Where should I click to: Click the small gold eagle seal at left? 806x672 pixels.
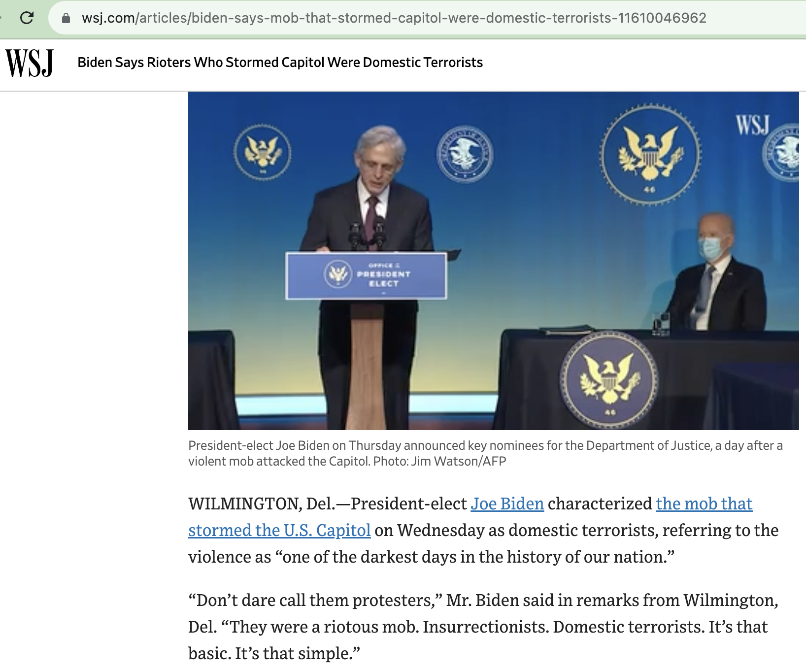[262, 152]
